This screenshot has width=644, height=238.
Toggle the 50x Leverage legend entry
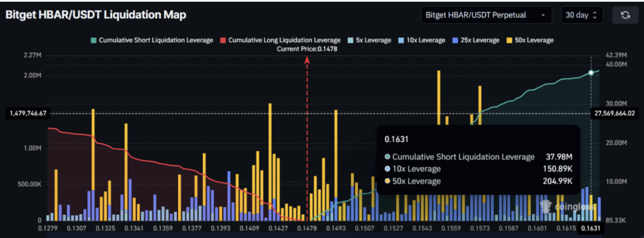point(530,40)
